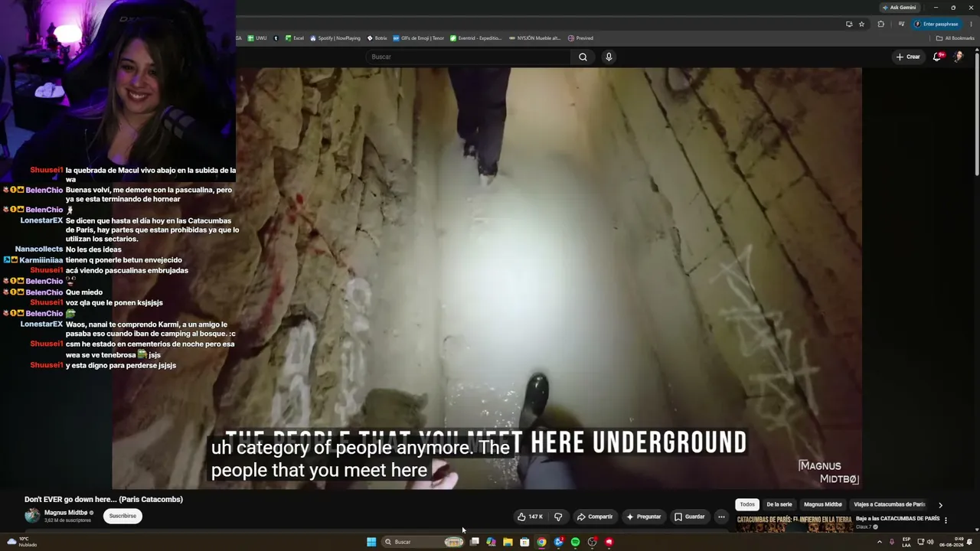Open File Explorer from the taskbar
The width and height of the screenshot is (980, 551).
(508, 542)
